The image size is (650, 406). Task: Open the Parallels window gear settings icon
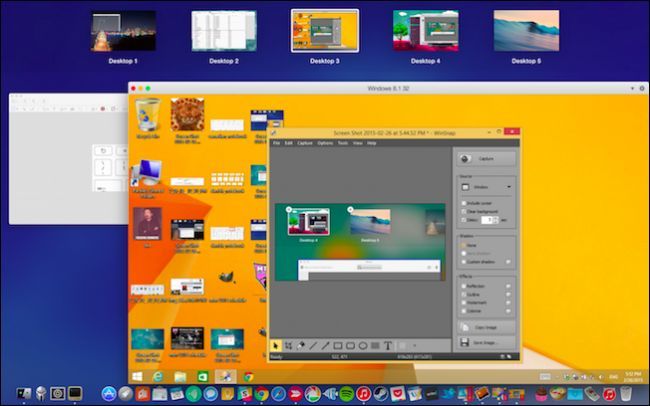[x=642, y=88]
